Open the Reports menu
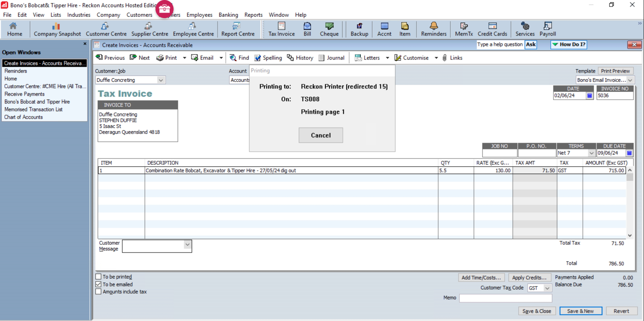 coord(253,15)
